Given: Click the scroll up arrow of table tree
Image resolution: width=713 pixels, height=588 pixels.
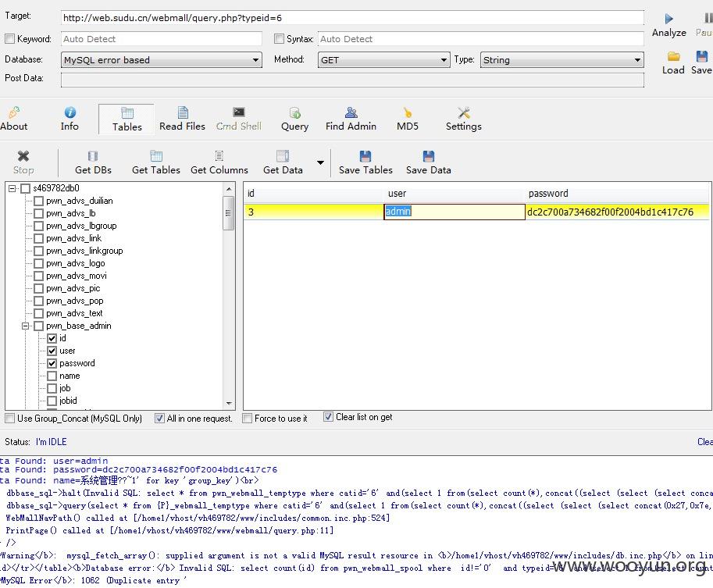Looking at the screenshot, I should pos(229,189).
